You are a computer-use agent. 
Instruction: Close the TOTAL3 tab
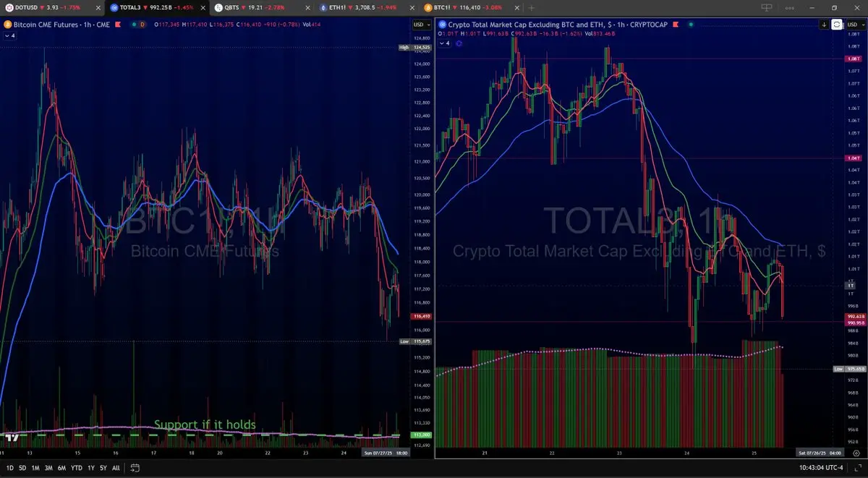[x=203, y=7]
